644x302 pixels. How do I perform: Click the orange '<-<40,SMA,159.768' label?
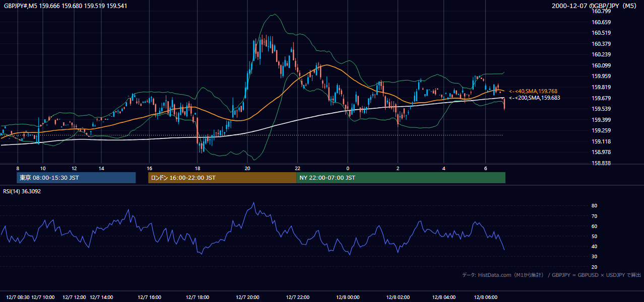point(533,91)
